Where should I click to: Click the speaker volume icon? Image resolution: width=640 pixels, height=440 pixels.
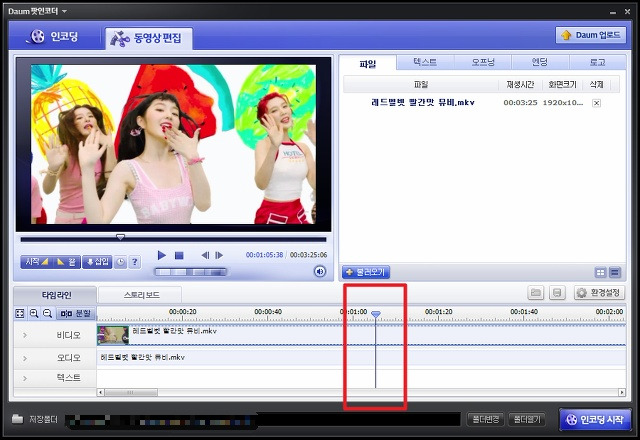tap(320, 271)
